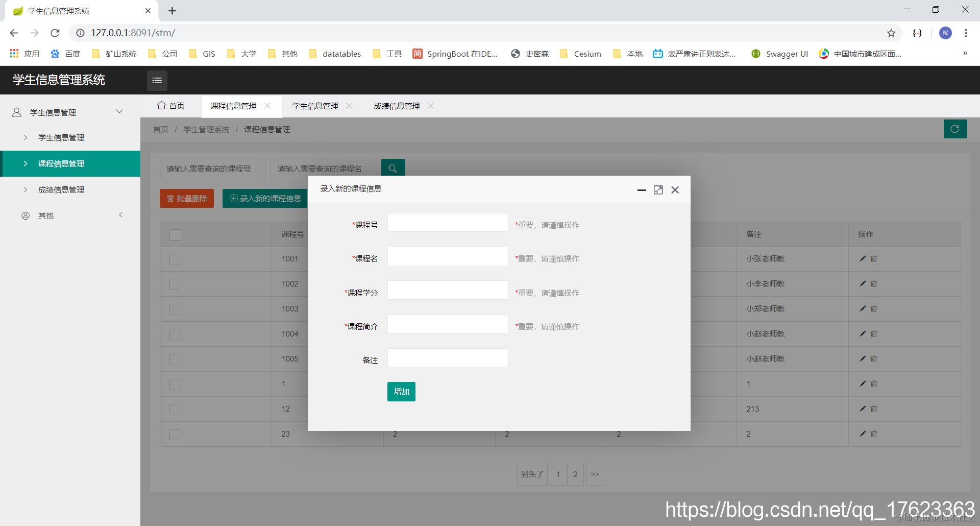Image resolution: width=980 pixels, height=526 pixels.
Task: Click the search magnifier icon for course query
Action: pyautogui.click(x=393, y=168)
